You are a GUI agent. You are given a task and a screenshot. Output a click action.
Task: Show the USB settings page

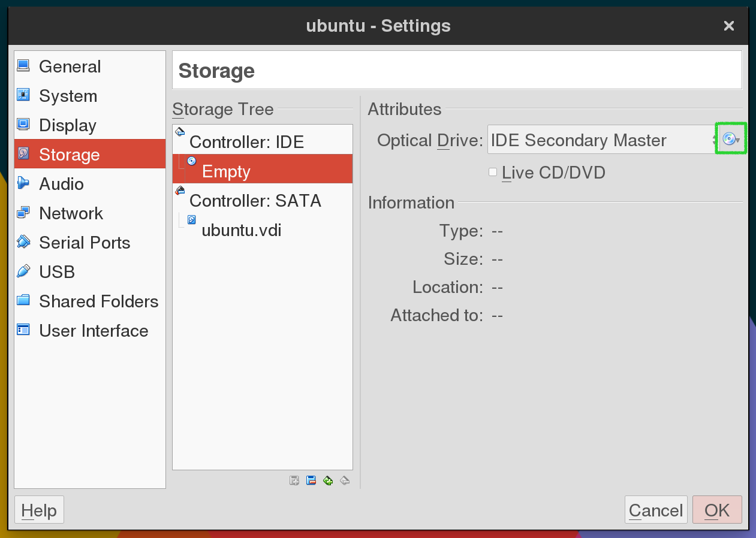[x=90, y=272]
